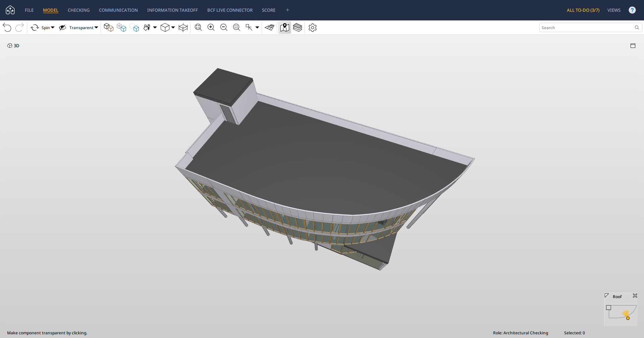644x338 pixels.
Task: Click the 3D view title label
Action: pyautogui.click(x=13, y=46)
